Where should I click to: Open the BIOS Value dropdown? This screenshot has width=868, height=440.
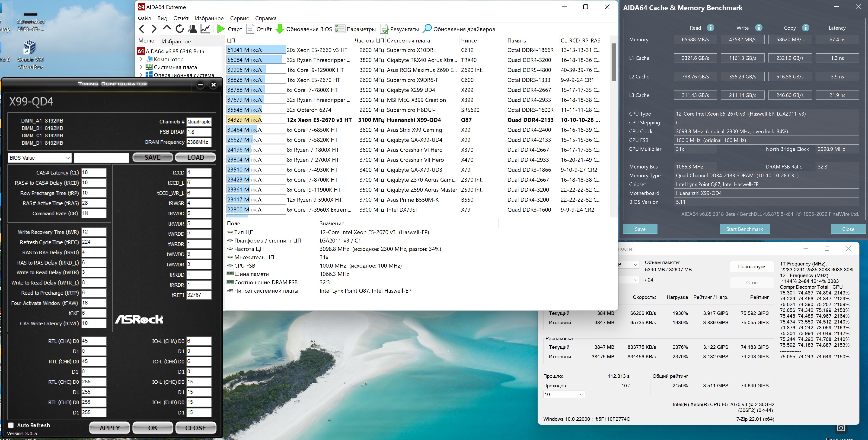[x=39, y=158]
